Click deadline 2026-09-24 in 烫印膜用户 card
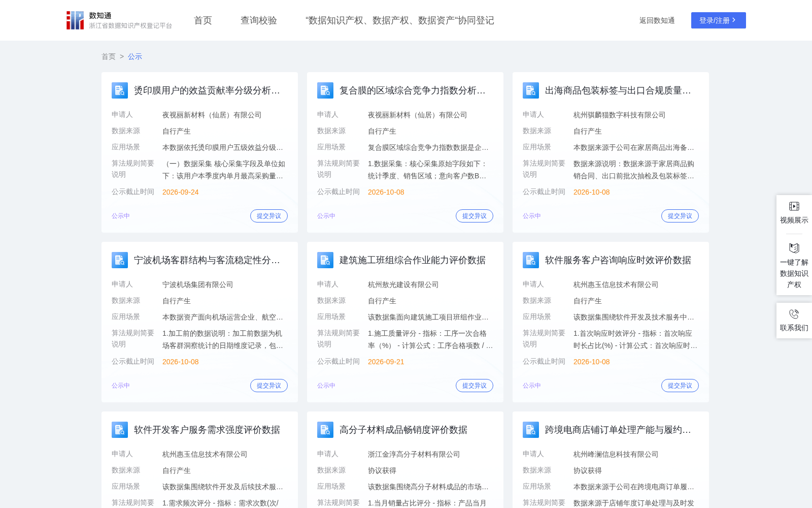Viewport: 812px width, 508px height. click(x=181, y=192)
